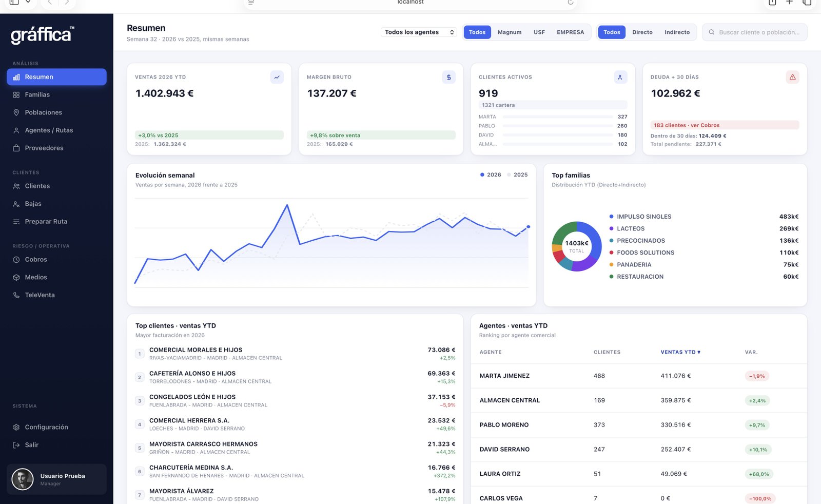Focus the Buscar cliente o población search field
The height and width of the screenshot is (504, 821).
pyautogui.click(x=755, y=32)
